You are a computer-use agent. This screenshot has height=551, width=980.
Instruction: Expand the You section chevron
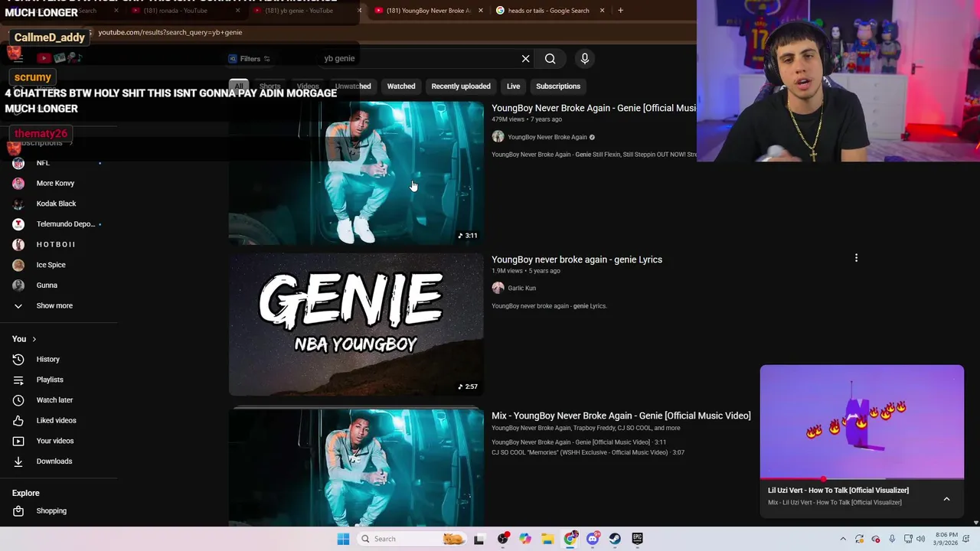34,339
